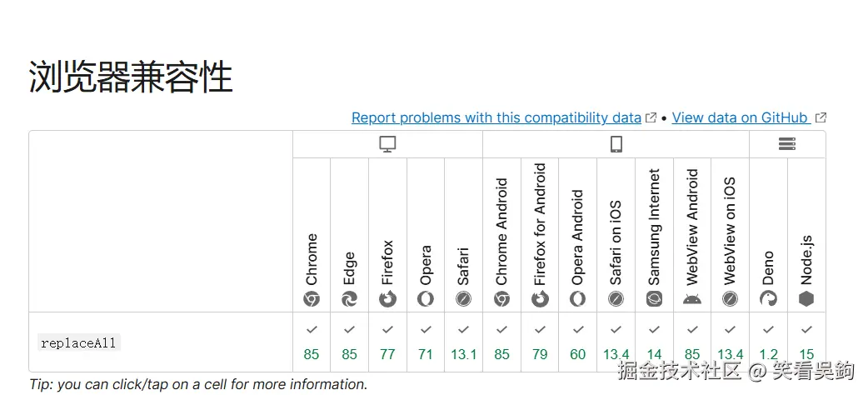
Task: Click the Deno runtime logo icon
Action: pos(768,299)
